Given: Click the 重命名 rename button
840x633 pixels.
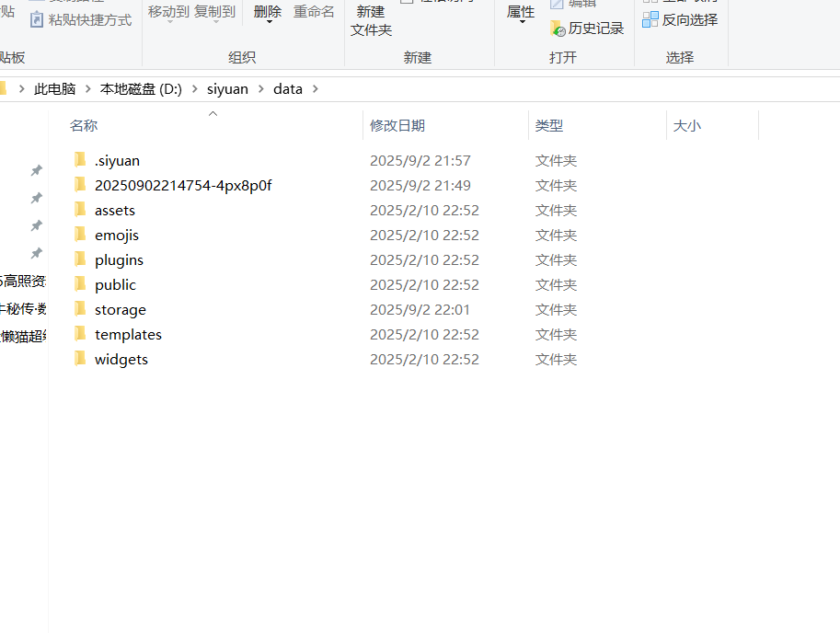Looking at the screenshot, I should point(314,11).
